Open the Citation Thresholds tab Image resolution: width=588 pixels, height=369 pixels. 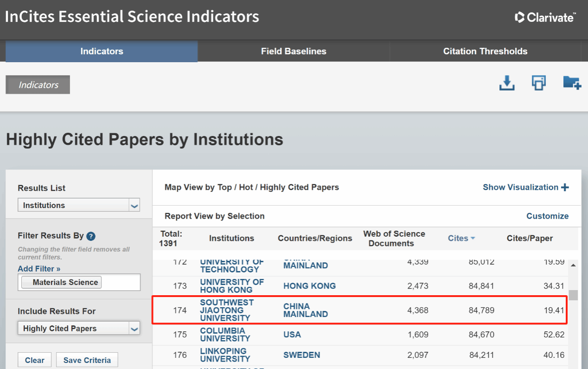point(485,52)
